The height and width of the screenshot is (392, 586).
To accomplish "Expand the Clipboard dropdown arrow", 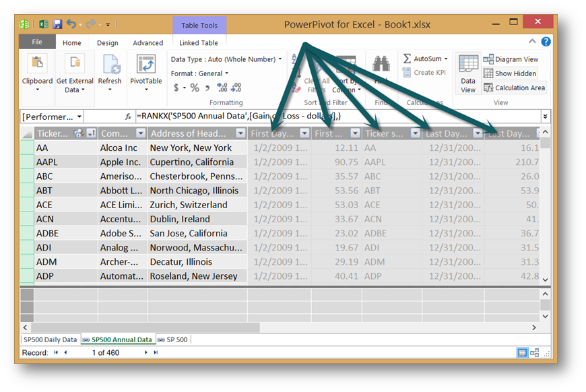I will pos(37,90).
